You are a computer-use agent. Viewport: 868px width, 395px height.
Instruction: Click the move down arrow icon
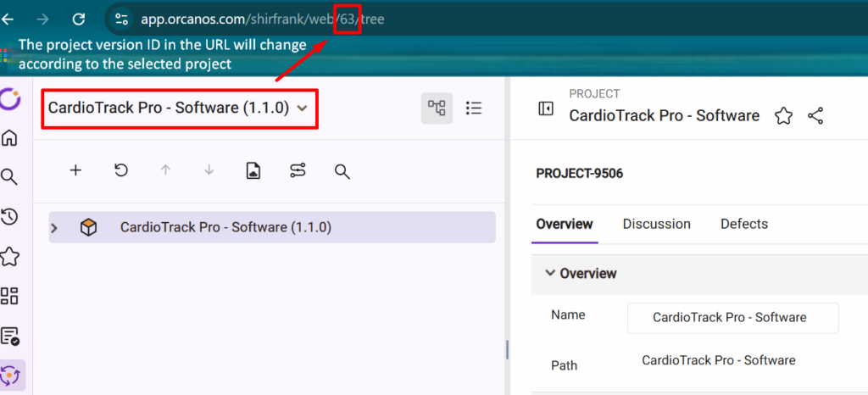coord(209,171)
